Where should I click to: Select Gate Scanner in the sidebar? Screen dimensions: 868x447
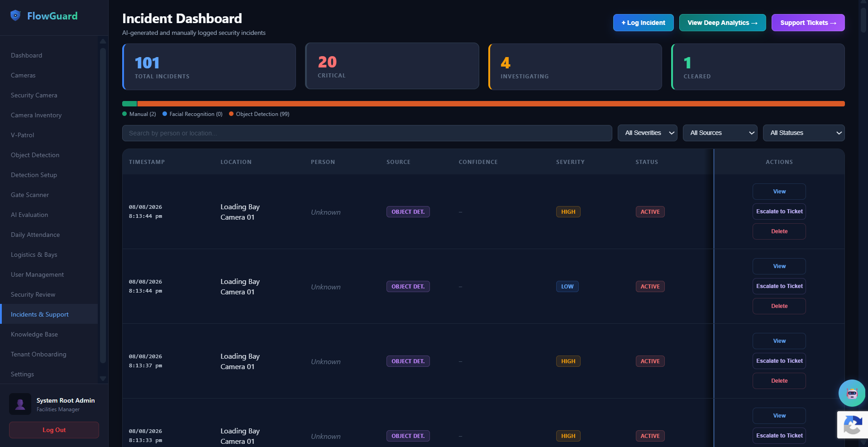pyautogui.click(x=49, y=195)
